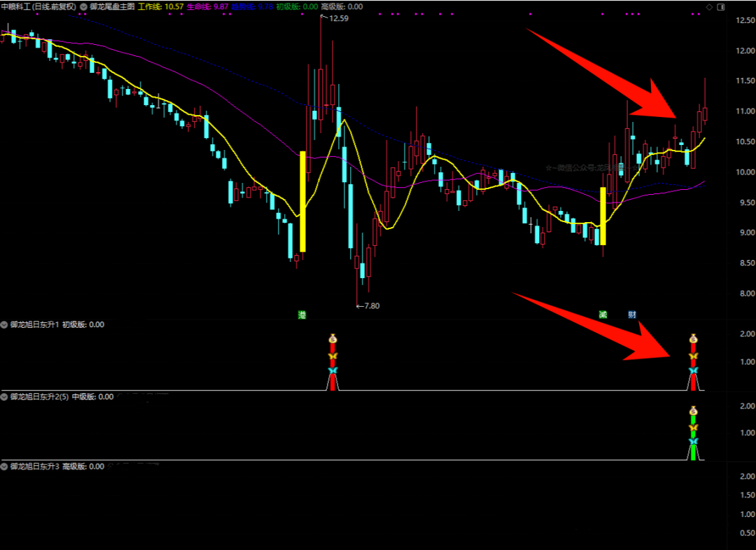
Task: Click the money bag on rightmost red signal
Action: click(x=693, y=339)
